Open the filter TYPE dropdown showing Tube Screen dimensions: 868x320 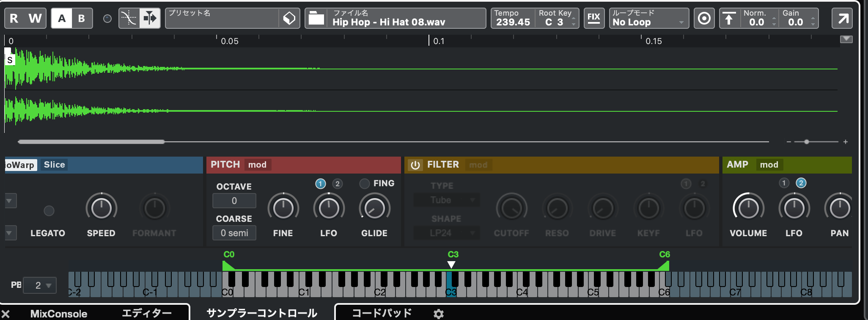click(x=447, y=200)
